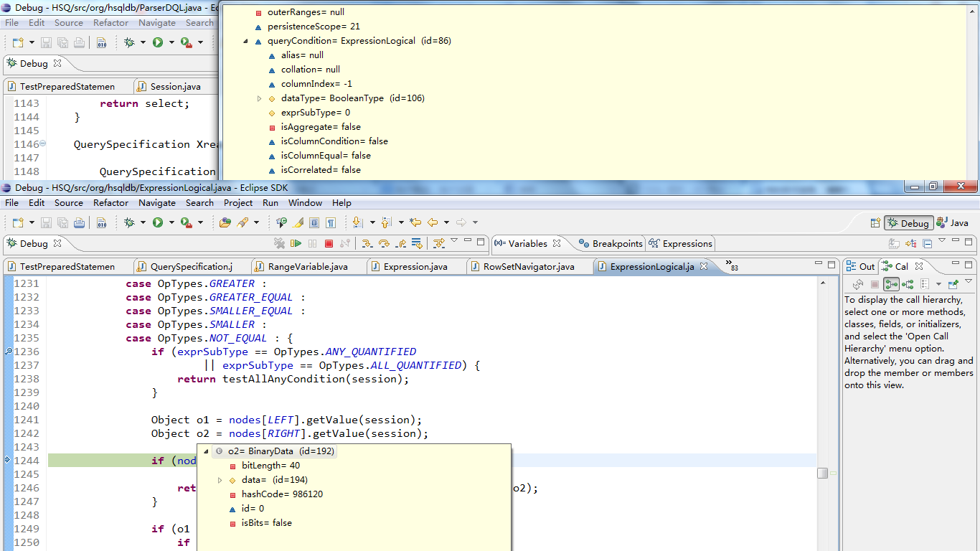The width and height of the screenshot is (980, 551).
Task: Toggle Show Caller Hierarchy in Call Hierarchy view
Action: point(891,284)
